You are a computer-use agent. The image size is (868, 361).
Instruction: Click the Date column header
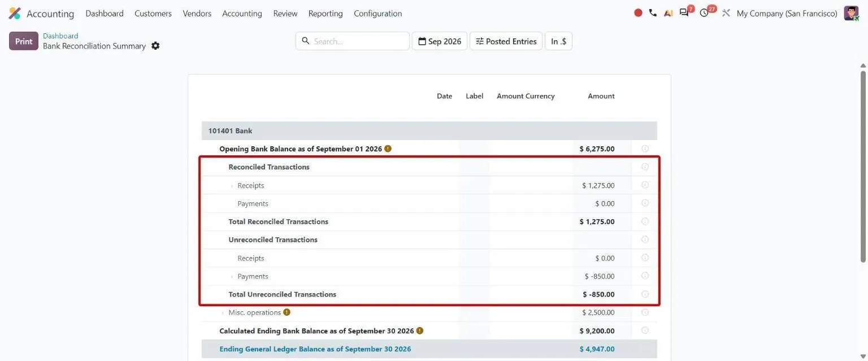point(445,96)
